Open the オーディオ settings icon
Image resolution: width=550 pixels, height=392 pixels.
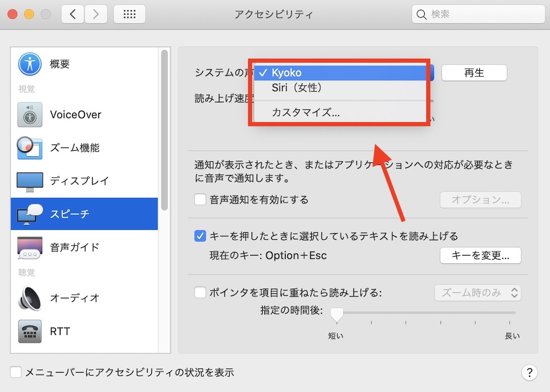tap(30, 298)
